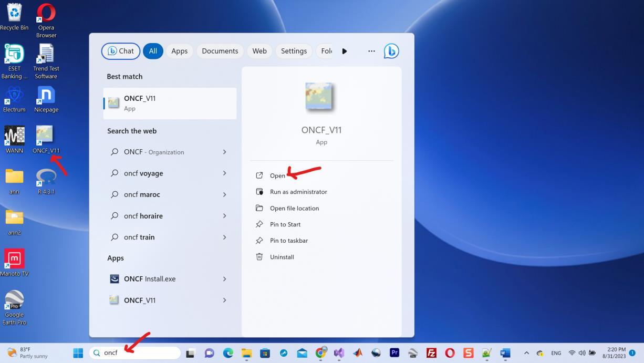Open Task View from taskbar
The width and height of the screenshot is (644, 363).
click(x=190, y=352)
